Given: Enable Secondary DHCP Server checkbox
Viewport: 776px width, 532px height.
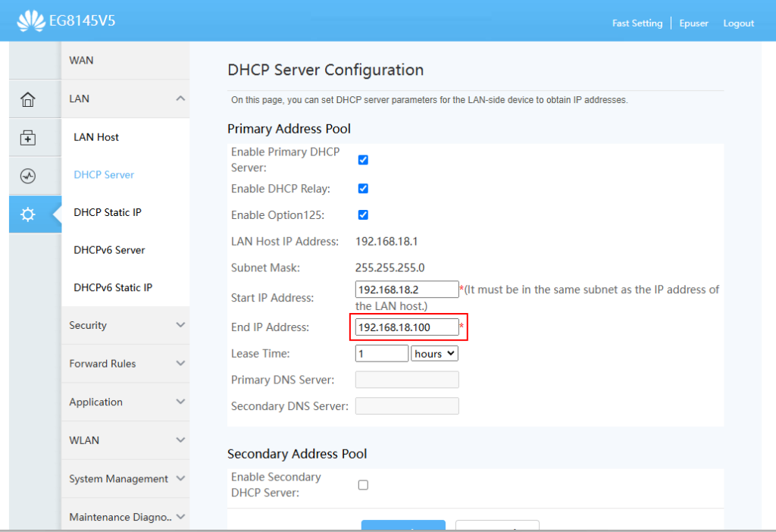Looking at the screenshot, I should coord(363,485).
